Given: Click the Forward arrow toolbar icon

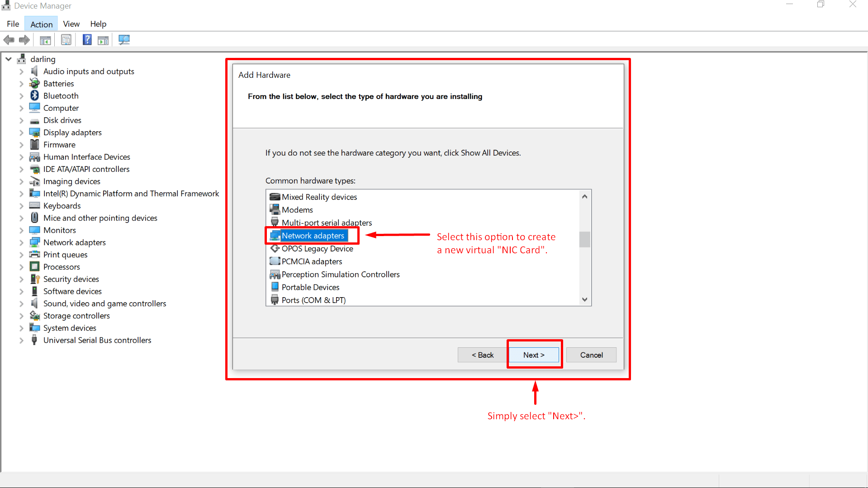Looking at the screenshot, I should pyautogui.click(x=24, y=40).
